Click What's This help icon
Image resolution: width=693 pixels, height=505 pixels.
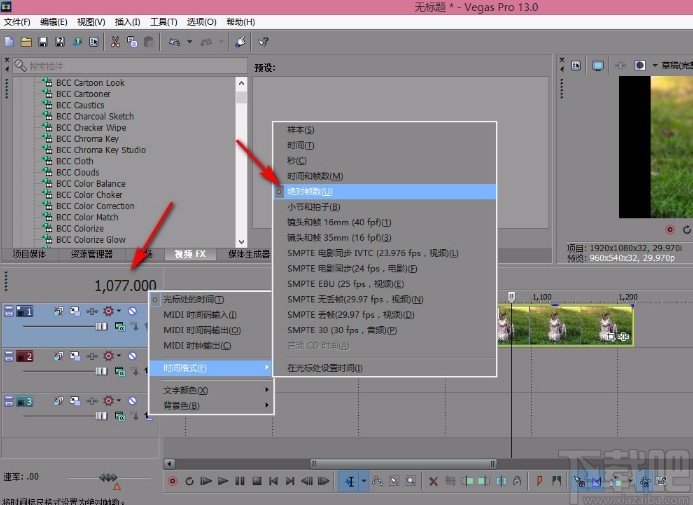pos(263,42)
